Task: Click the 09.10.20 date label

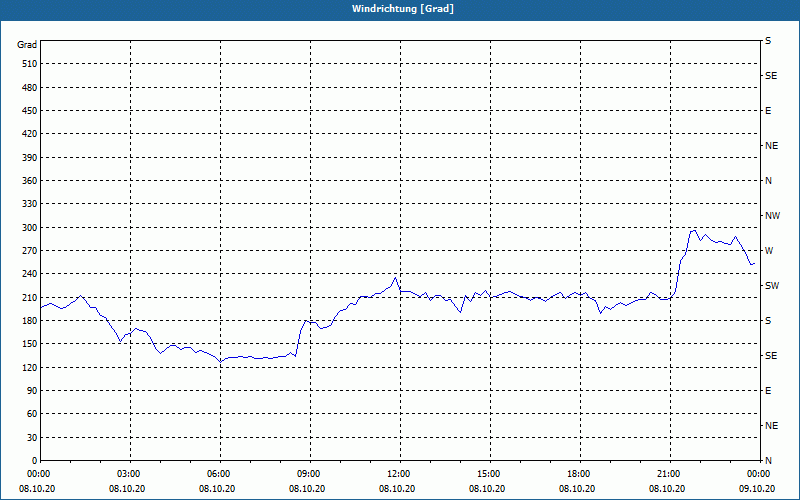Action: [757, 489]
